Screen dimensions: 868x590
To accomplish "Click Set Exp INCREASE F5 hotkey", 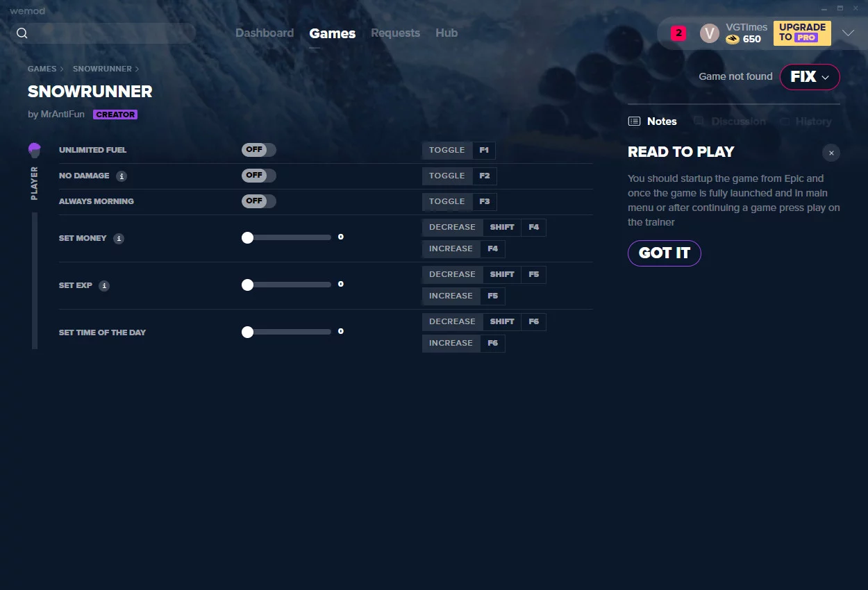I will point(463,296).
